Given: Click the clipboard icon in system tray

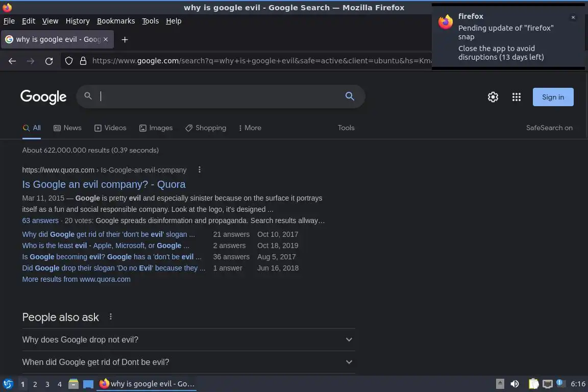Looking at the screenshot, I should click(x=533, y=384).
